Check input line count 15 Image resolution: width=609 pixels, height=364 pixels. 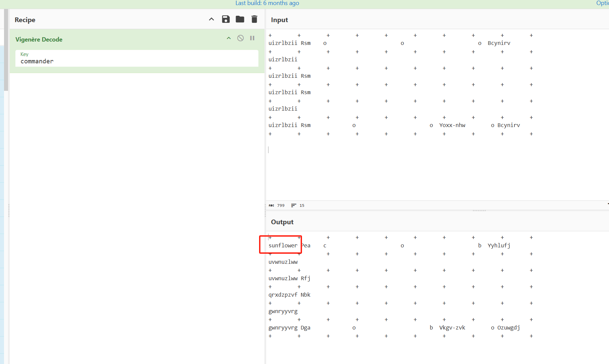[302, 205]
